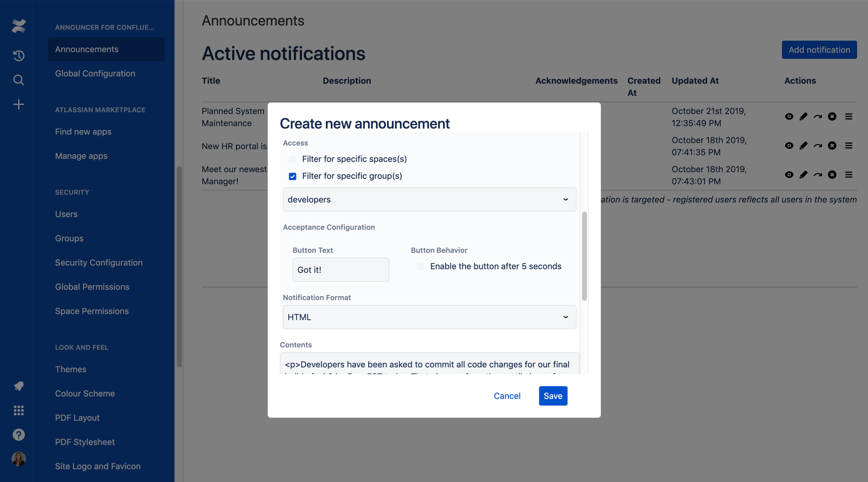Image resolution: width=868 pixels, height=482 pixels.
Task: Open PDF Stylesheet settings
Action: 85,442
